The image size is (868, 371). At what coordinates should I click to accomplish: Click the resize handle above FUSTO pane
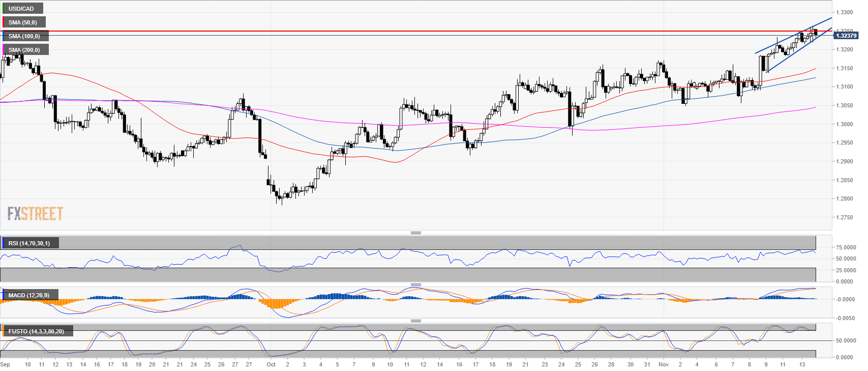415,321
